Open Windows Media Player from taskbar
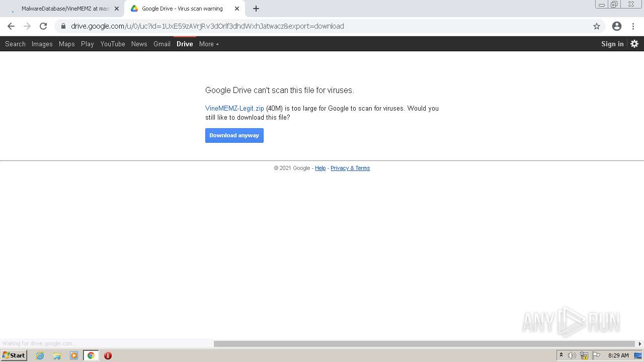 tap(74, 355)
